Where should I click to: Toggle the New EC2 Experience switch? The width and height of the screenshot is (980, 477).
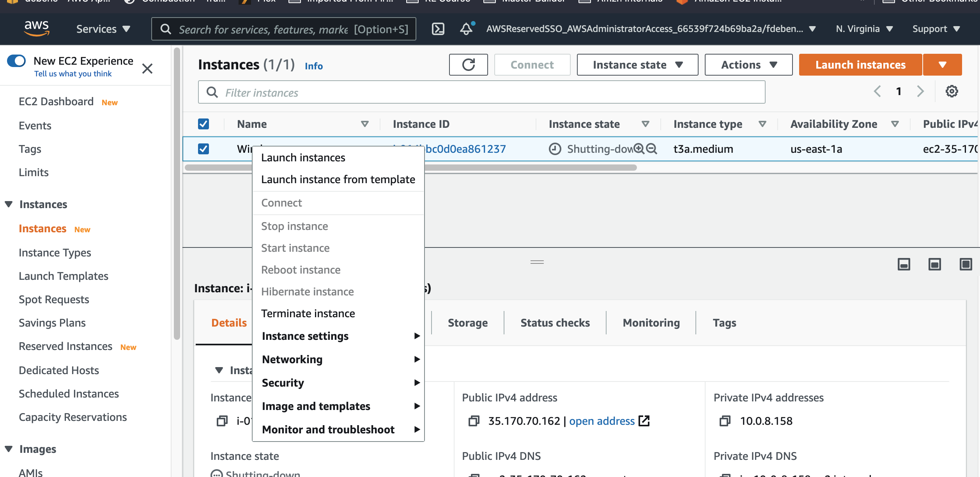click(16, 61)
